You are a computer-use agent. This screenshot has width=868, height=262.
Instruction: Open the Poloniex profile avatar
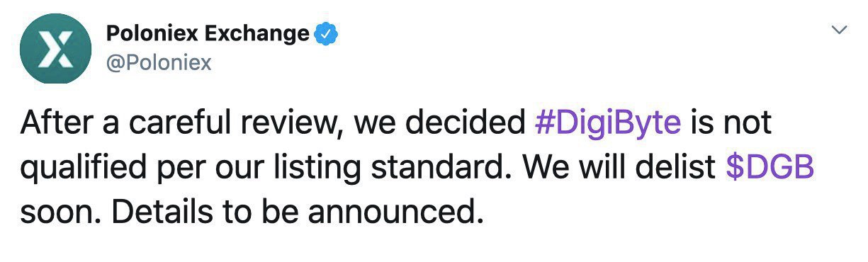pos(55,49)
